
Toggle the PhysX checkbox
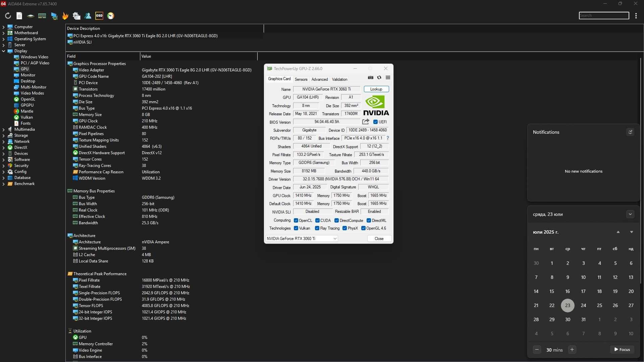tap(344, 228)
